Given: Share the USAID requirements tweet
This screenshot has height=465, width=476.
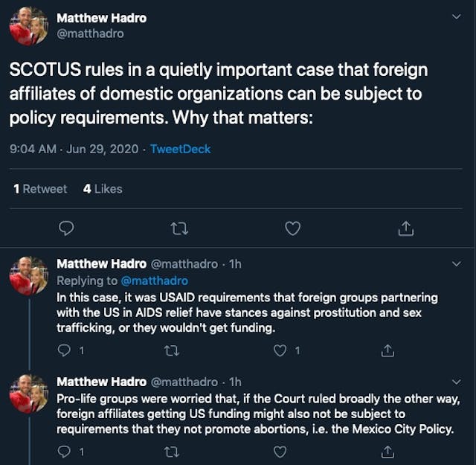Looking at the screenshot, I should (x=387, y=350).
